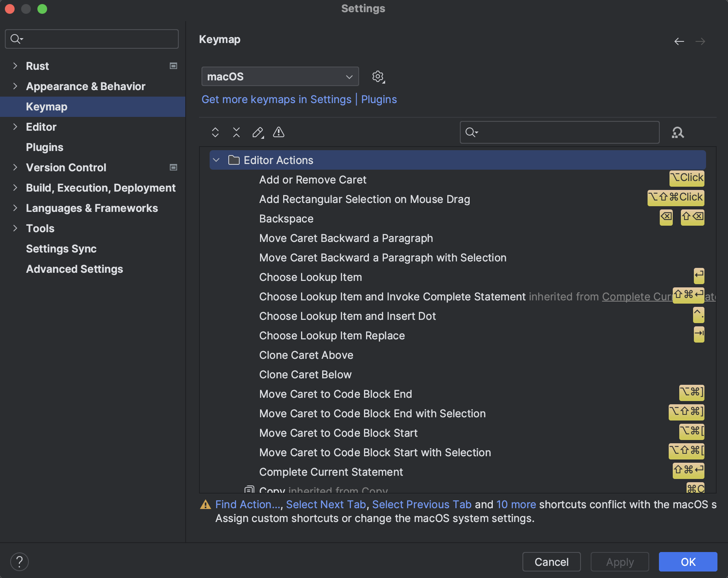Viewport: 728px width, 578px height.
Task: Click the collapse-all actions icon
Action: coord(236,132)
